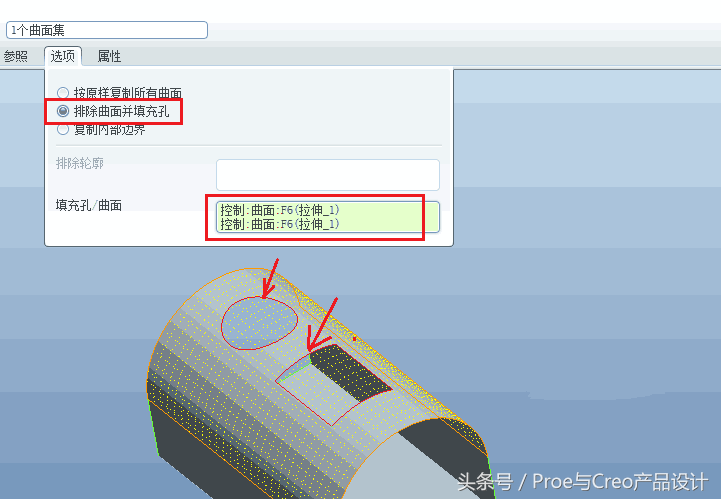Select second 控制:曲面:F6(拉伸_1) list entry
This screenshot has height=499, width=721.
(x=280, y=224)
